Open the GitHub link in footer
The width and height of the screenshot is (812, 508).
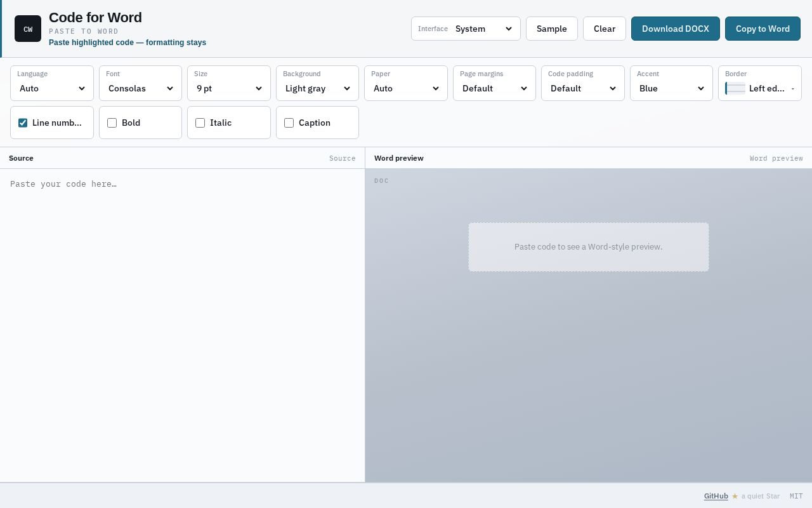(x=716, y=496)
